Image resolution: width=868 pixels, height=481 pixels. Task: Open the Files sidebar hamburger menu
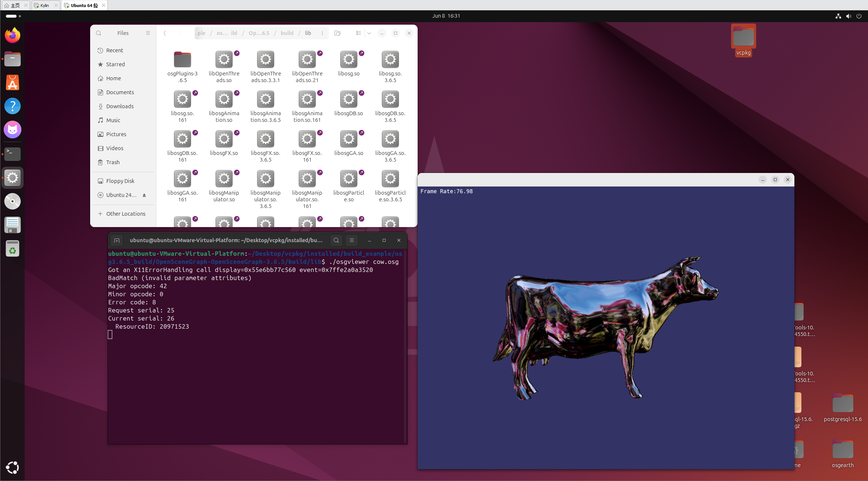click(x=148, y=33)
